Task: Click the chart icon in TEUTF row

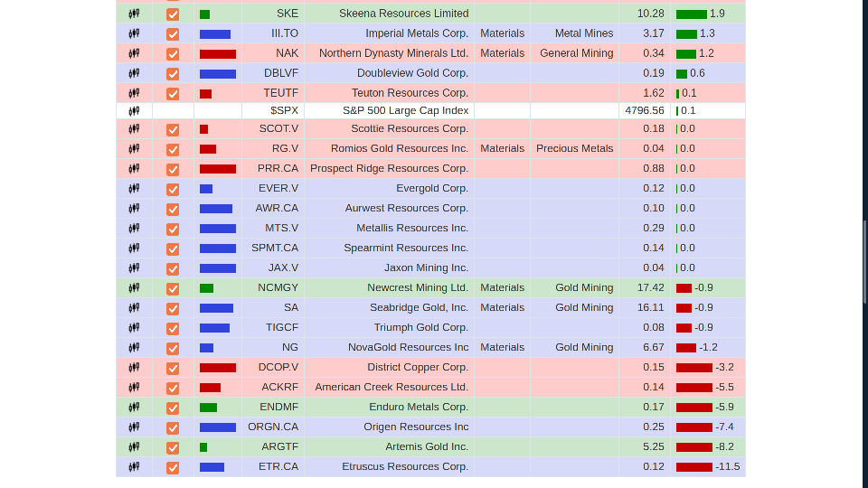Action: [134, 93]
